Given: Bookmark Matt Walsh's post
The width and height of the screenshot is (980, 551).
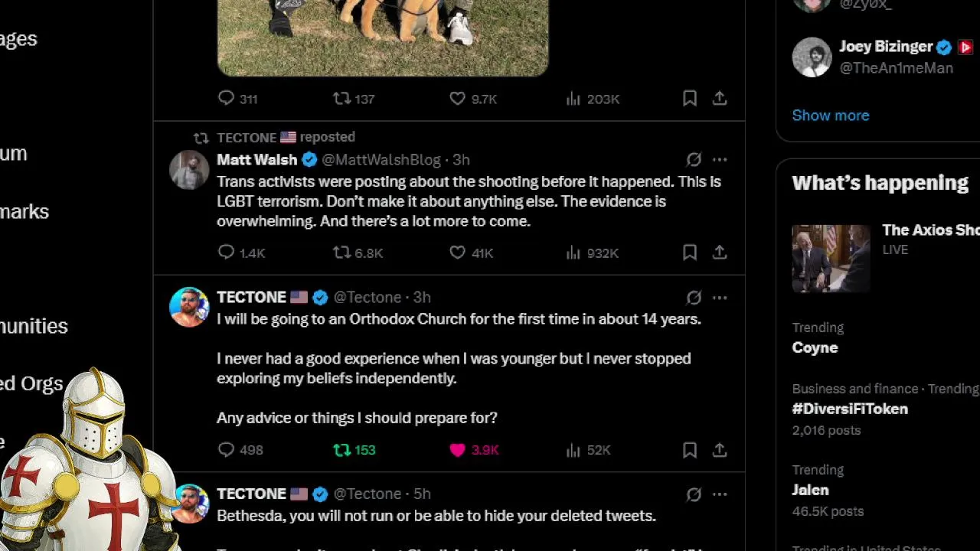Looking at the screenshot, I should coord(690,253).
